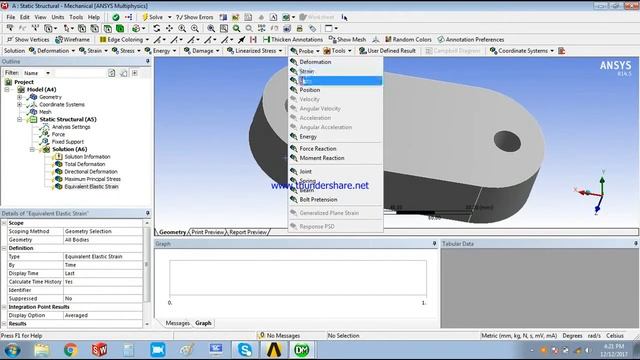Open the Edge Coloring dropdown
The image size is (640, 360).
125,40
